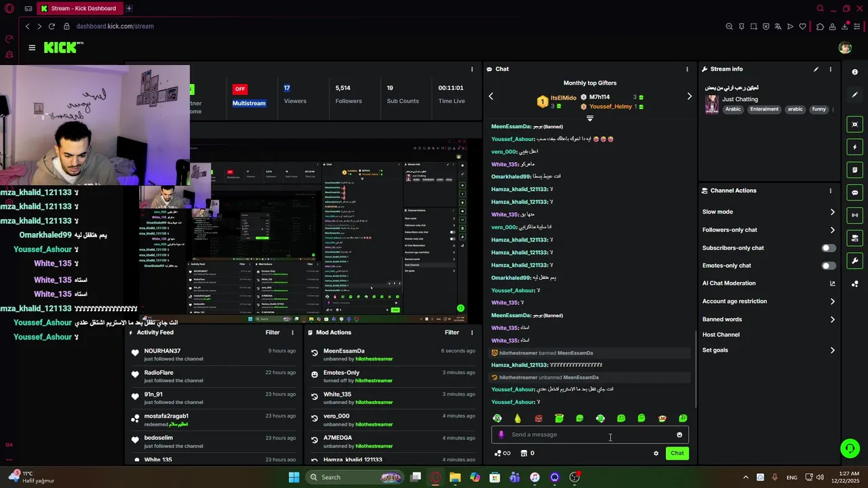This screenshot has width=868, height=488.
Task: Focus the Send a message field
Action: [x=590, y=435]
